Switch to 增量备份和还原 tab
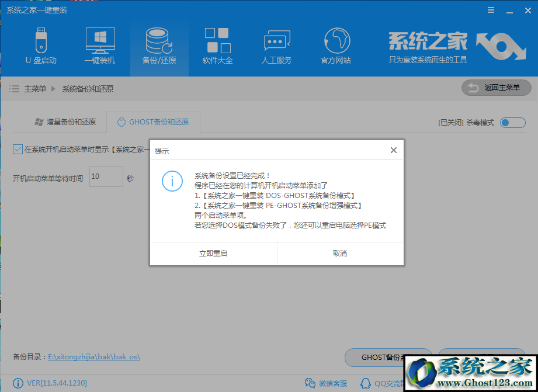 65,122
